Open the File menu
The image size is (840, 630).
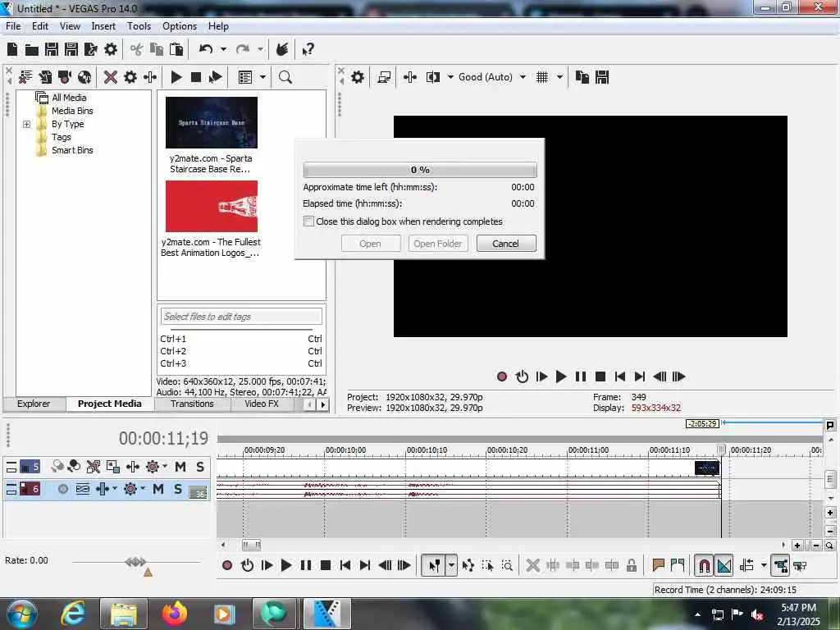coord(13,26)
